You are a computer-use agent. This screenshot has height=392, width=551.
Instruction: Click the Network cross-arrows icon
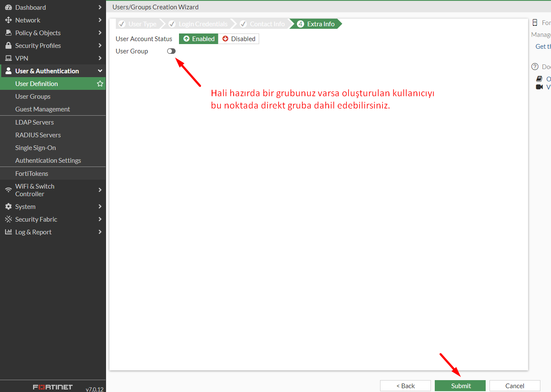coord(8,20)
